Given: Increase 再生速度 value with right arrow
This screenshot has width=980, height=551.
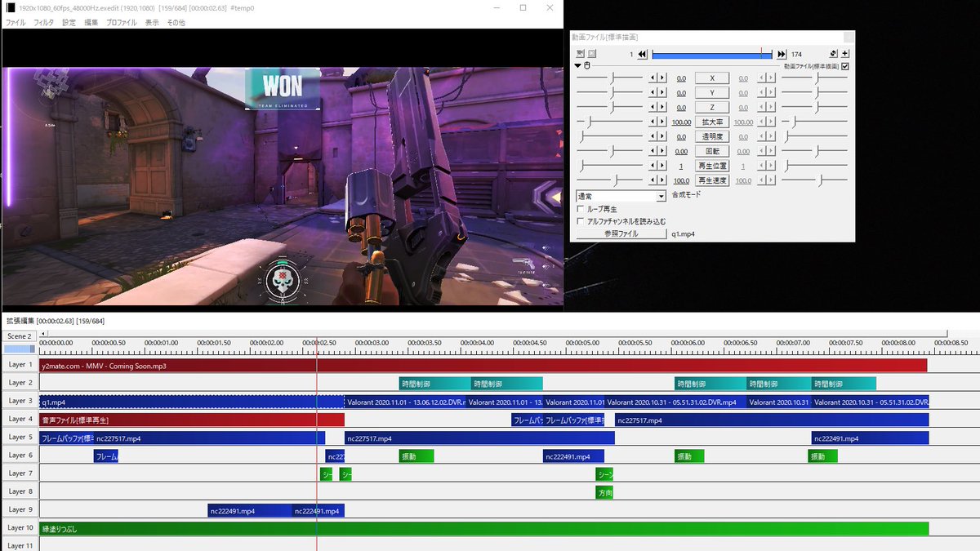Looking at the screenshot, I should coord(661,180).
